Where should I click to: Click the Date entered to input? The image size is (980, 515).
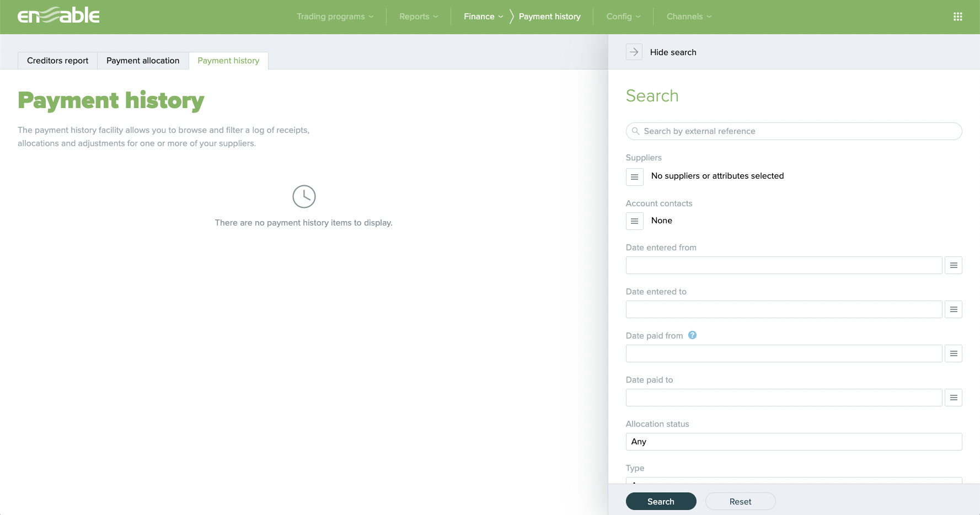pos(784,309)
